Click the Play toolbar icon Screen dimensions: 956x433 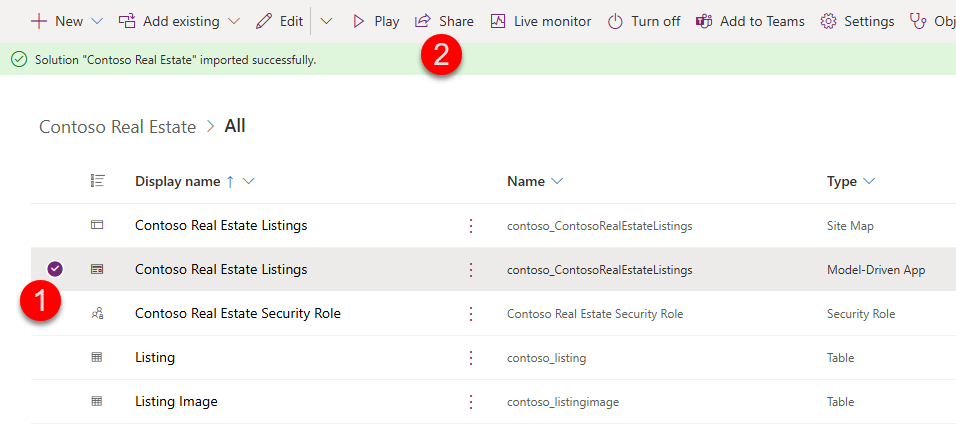(359, 21)
